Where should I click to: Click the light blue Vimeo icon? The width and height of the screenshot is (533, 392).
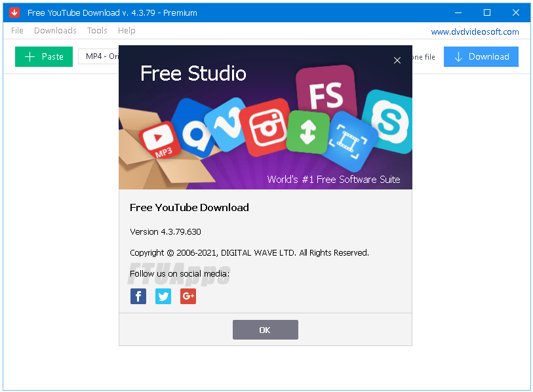coord(225,123)
